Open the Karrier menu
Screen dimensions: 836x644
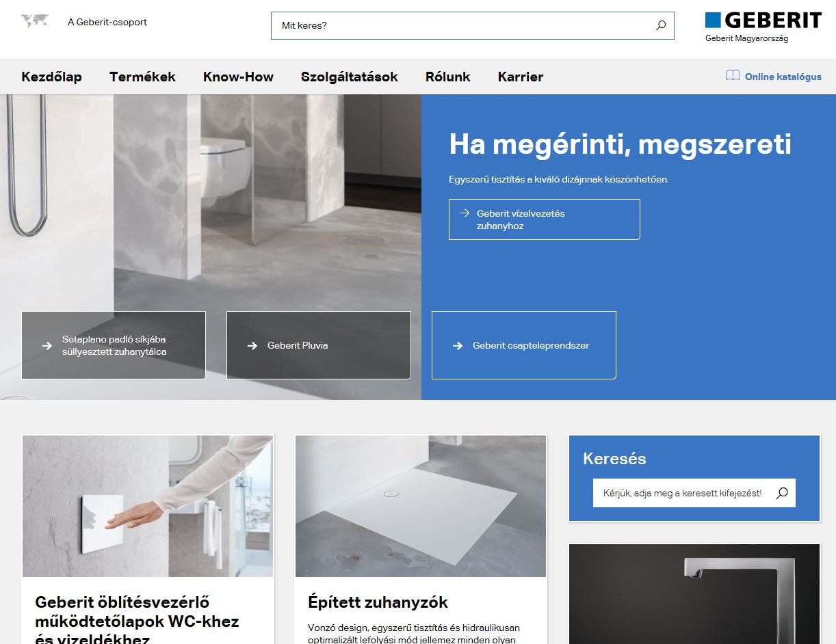click(521, 77)
